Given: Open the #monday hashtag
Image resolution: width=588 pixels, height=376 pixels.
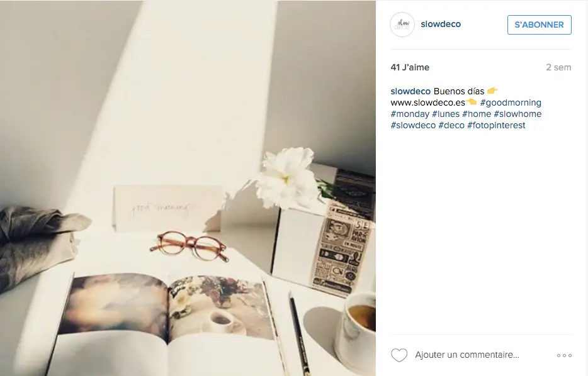Looking at the screenshot, I should pyautogui.click(x=410, y=114).
